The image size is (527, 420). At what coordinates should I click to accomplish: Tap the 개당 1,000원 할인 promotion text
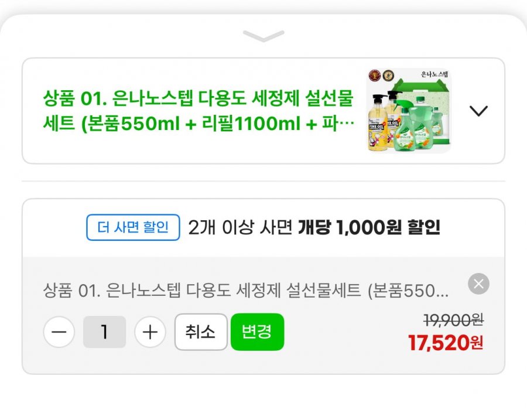click(369, 227)
